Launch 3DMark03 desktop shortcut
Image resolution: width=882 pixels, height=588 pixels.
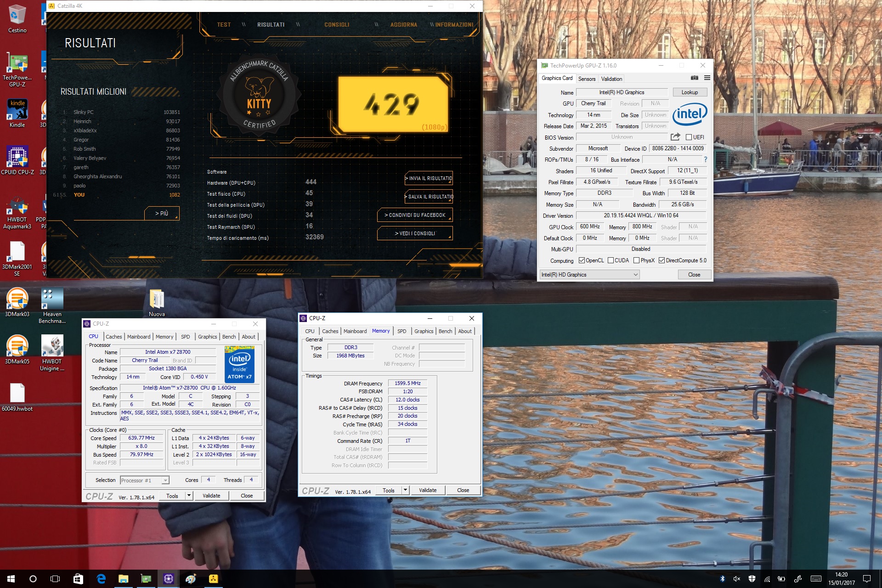pyautogui.click(x=17, y=302)
